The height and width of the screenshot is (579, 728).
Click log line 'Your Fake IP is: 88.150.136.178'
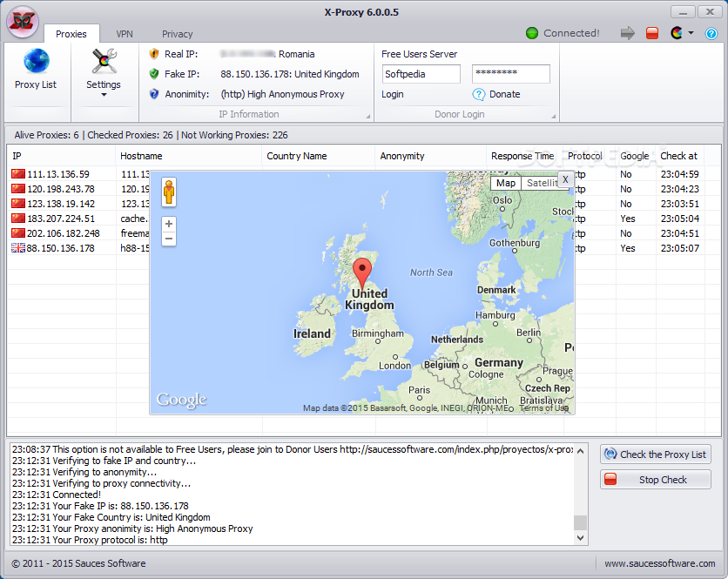(x=100, y=506)
